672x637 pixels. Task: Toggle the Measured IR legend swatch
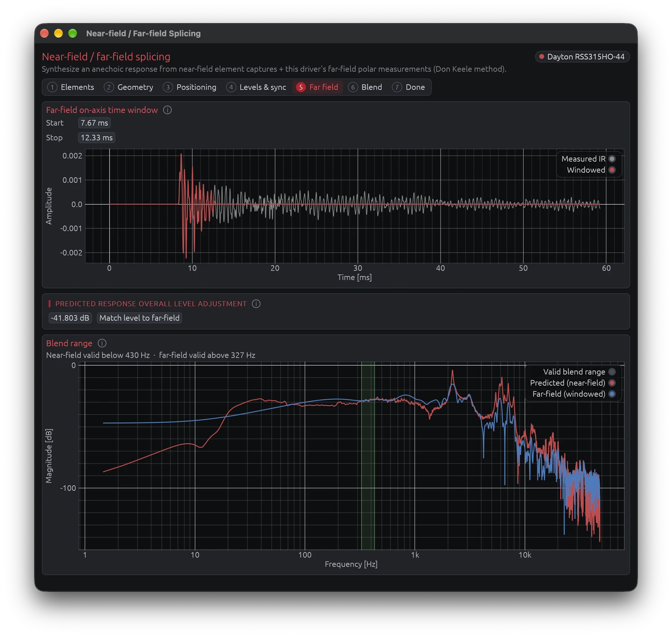[612, 159]
